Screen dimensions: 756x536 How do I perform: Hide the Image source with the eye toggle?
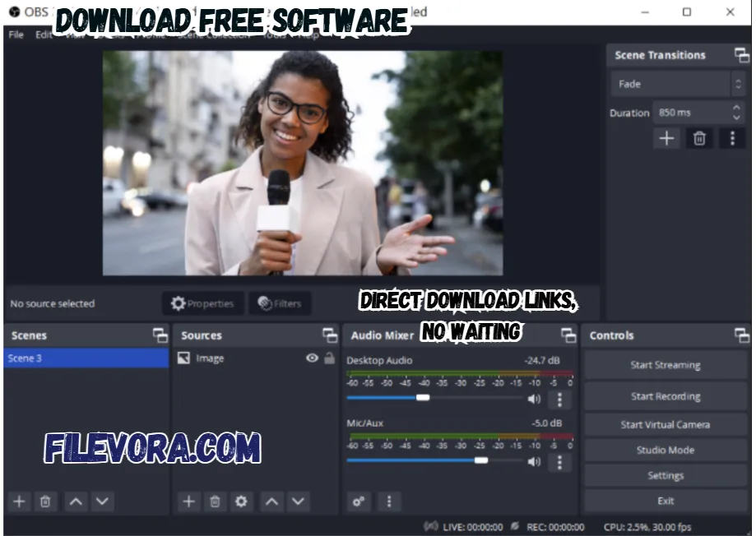[x=312, y=358]
